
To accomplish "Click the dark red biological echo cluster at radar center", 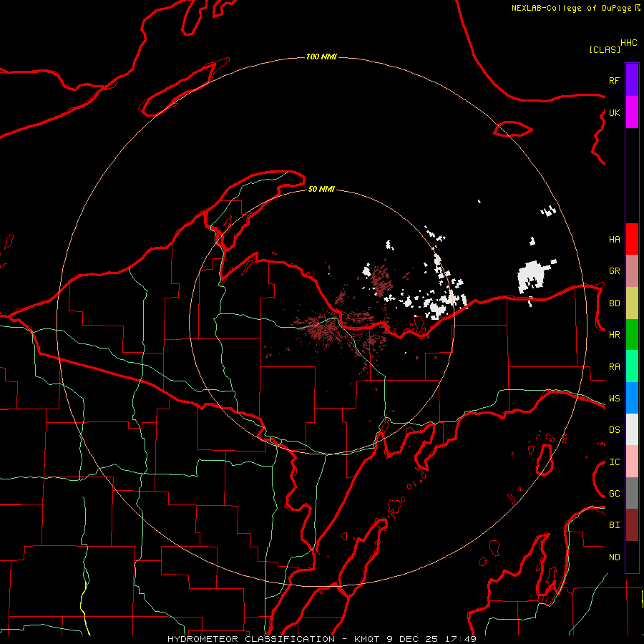I will pyautogui.click(x=324, y=328).
